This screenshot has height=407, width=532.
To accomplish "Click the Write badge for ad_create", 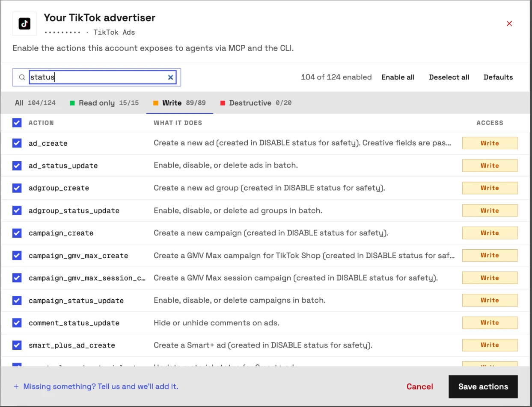I will [490, 143].
